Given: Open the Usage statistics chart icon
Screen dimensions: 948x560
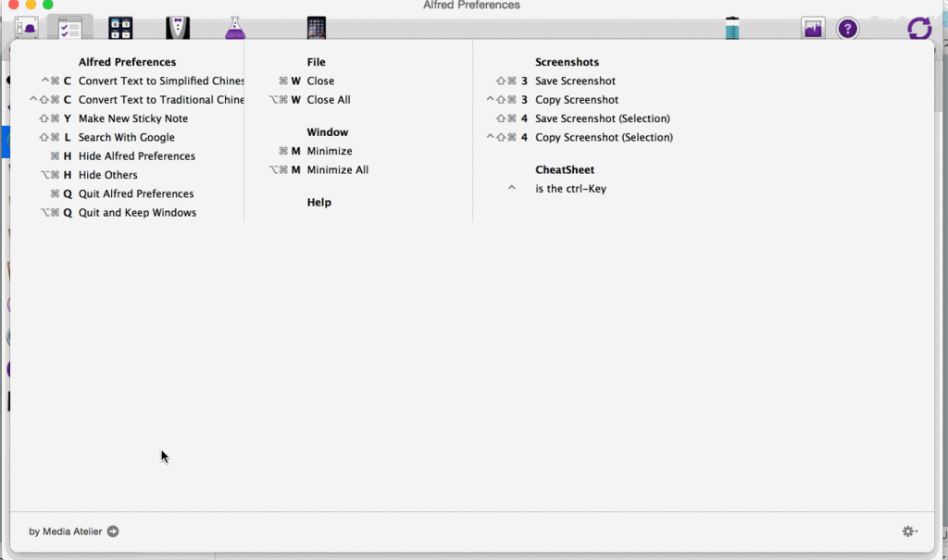Looking at the screenshot, I should point(813,28).
